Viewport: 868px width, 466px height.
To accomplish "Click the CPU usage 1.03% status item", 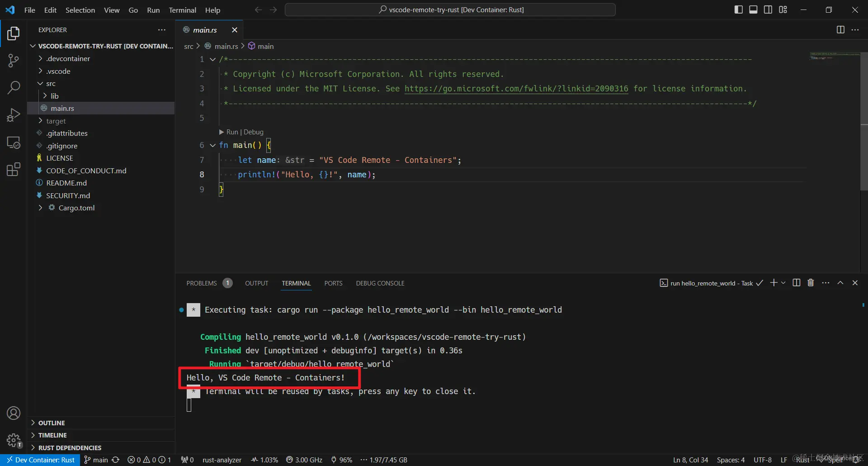I will (265, 460).
